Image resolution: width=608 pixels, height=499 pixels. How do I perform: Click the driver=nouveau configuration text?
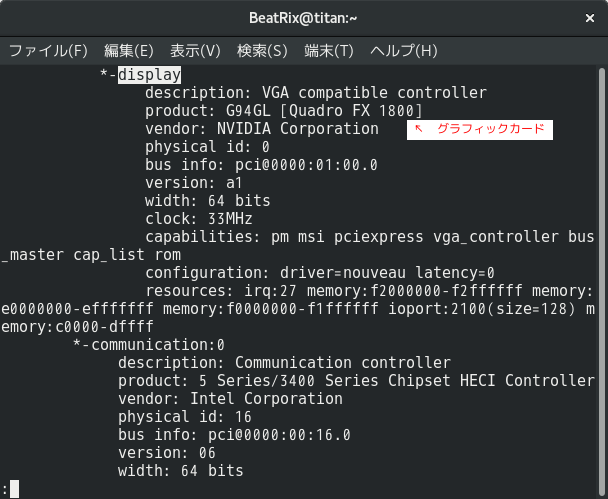[x=343, y=273]
